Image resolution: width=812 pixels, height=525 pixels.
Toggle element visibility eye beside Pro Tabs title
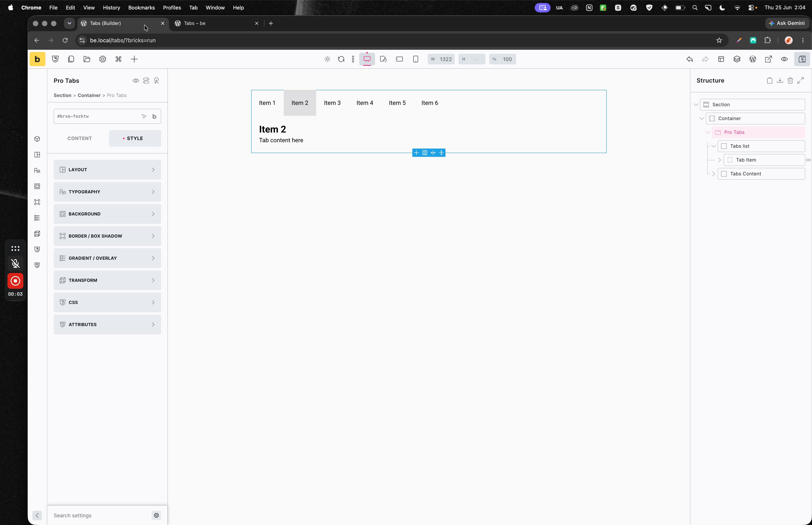tap(136, 81)
